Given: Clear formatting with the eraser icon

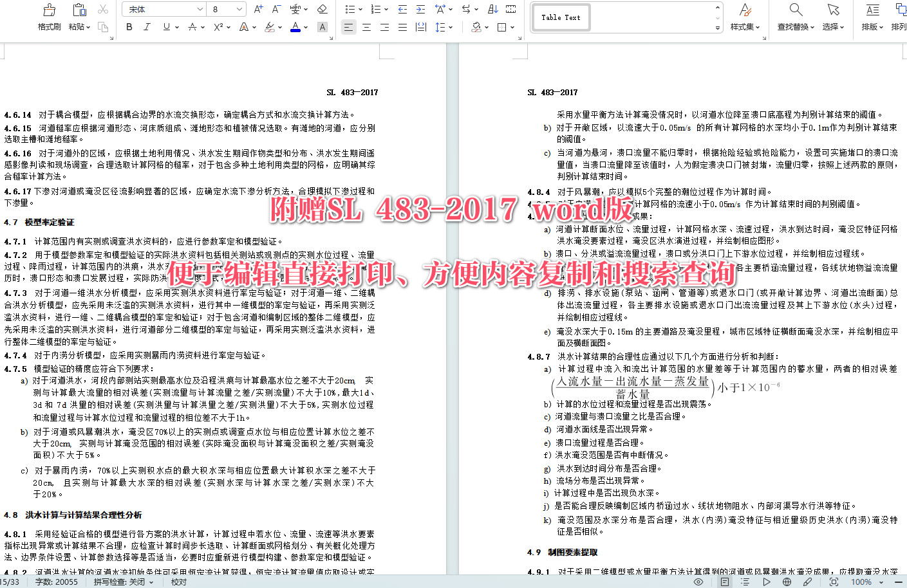Looking at the screenshot, I should 323,9.
